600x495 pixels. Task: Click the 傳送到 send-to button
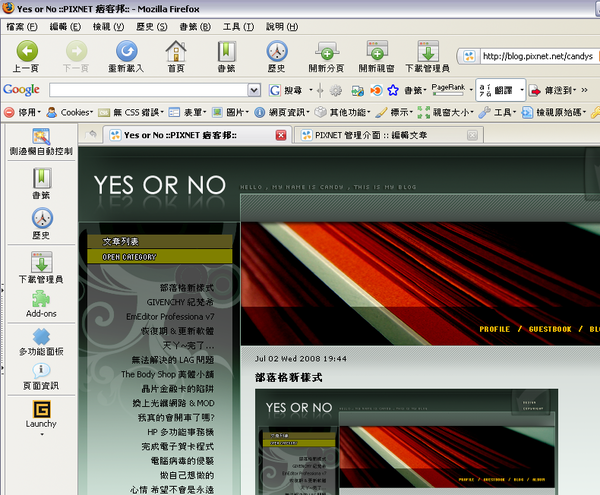click(552, 90)
